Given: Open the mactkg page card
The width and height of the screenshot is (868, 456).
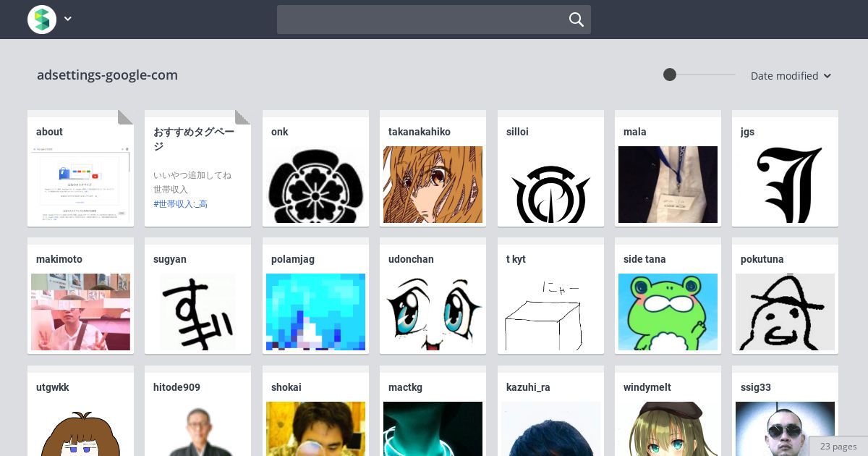Looking at the screenshot, I should [x=433, y=410].
